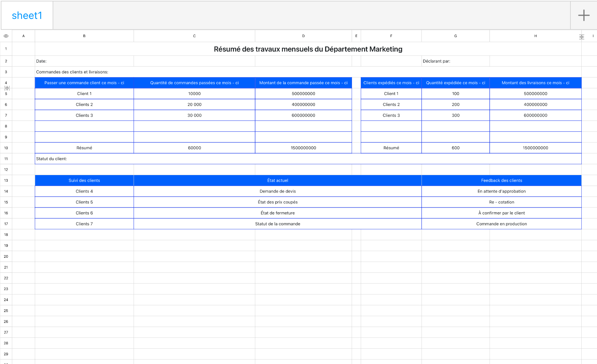Select the 'Re - cotation' cell
This screenshot has height=364, width=597.
click(x=502, y=202)
